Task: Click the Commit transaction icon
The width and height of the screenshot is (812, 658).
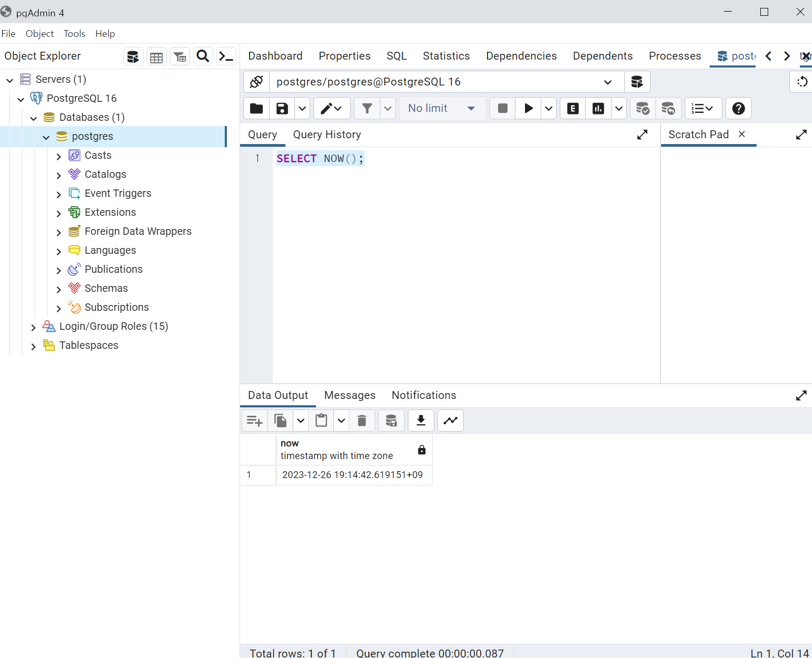Action: pyautogui.click(x=643, y=108)
